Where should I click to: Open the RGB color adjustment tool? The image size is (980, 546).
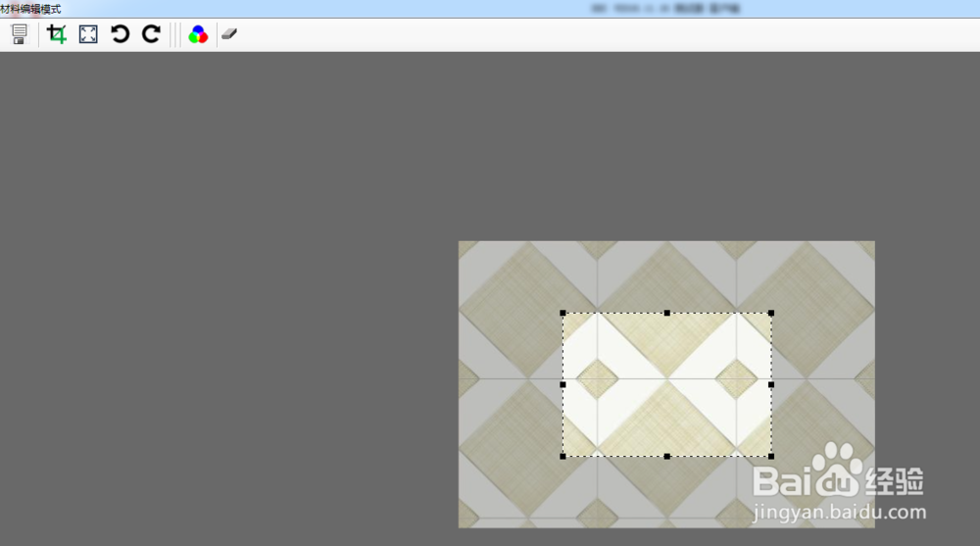[198, 34]
